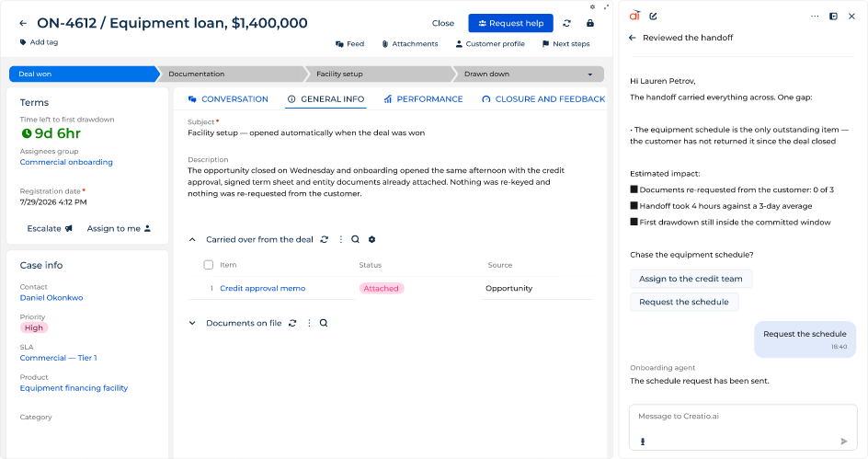
Task: Refresh the Documents on file list
Action: point(292,323)
